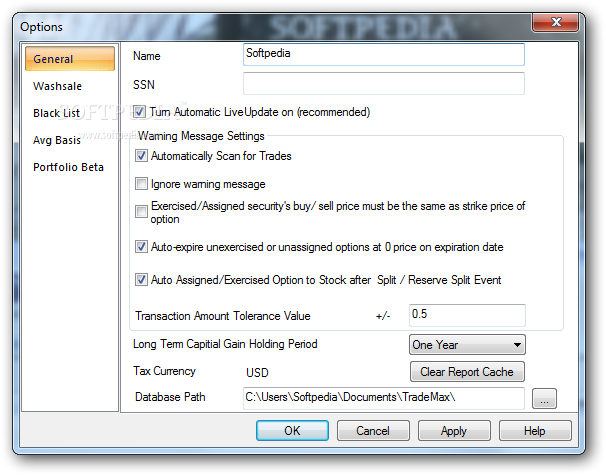The width and height of the screenshot is (606, 475).
Task: Click the Clear Report Cache button
Action: point(467,372)
